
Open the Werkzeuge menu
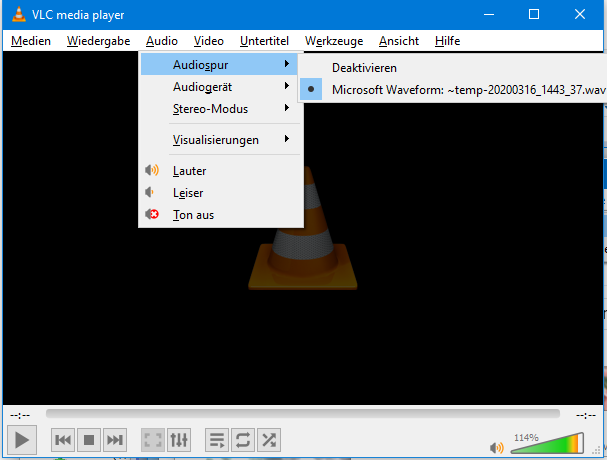334,41
